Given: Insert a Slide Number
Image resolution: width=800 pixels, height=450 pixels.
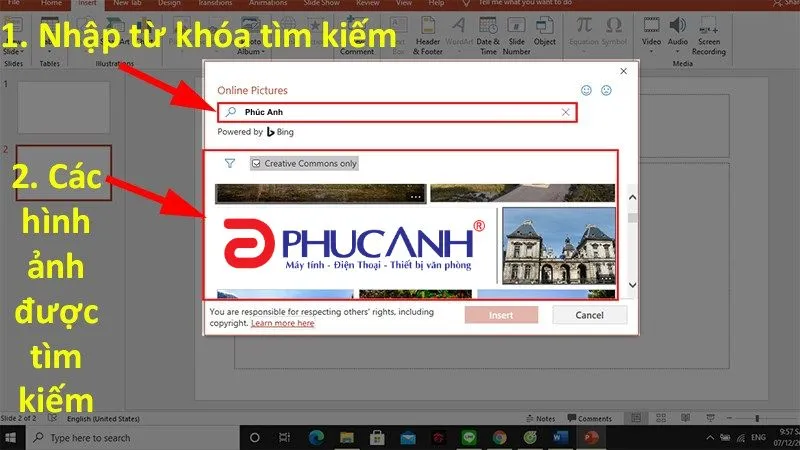Looking at the screenshot, I should click(x=516, y=36).
